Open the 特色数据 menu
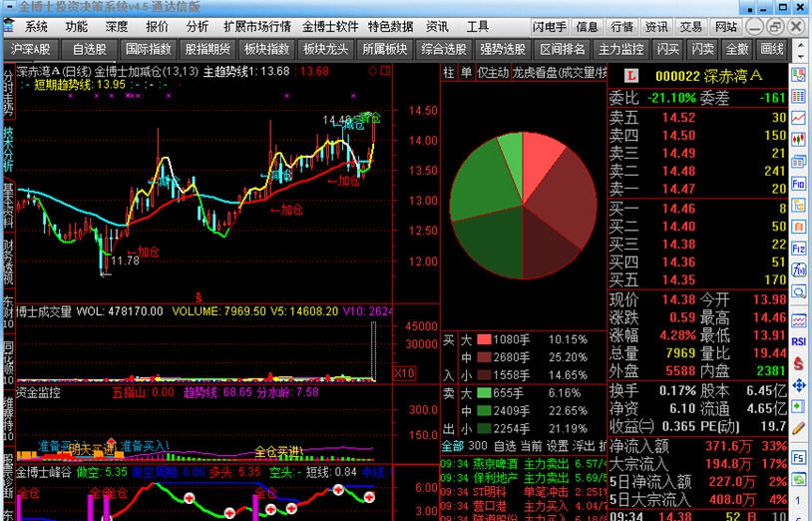Image resolution: width=812 pixels, height=521 pixels. 390,26
